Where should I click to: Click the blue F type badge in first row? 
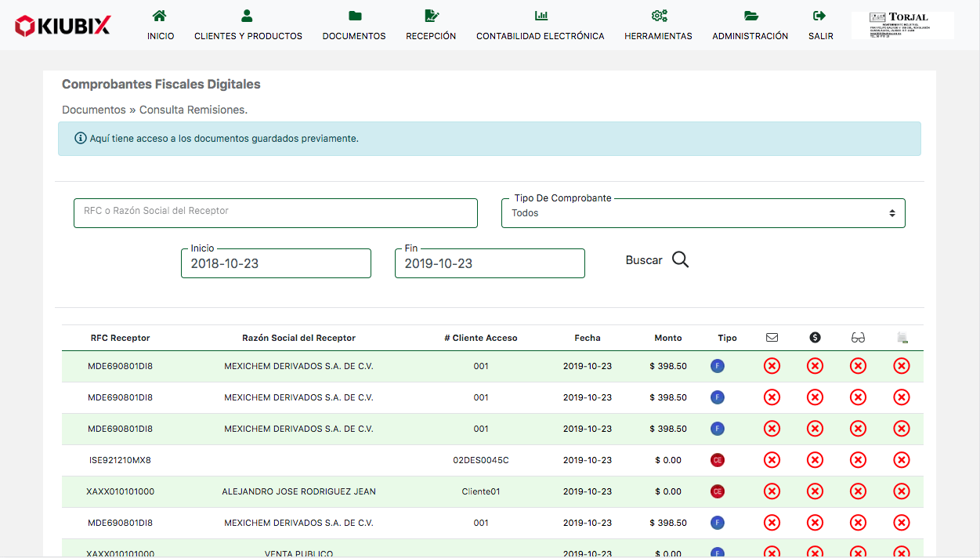[x=717, y=366]
